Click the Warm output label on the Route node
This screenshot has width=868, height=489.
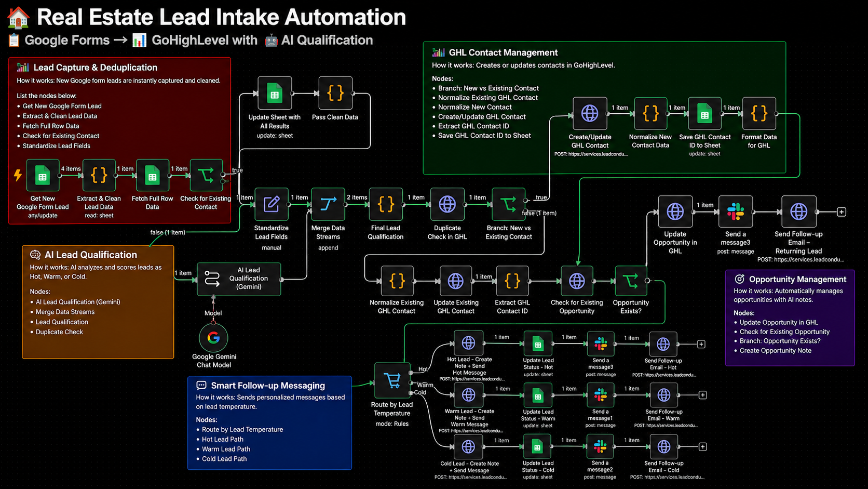pos(425,385)
